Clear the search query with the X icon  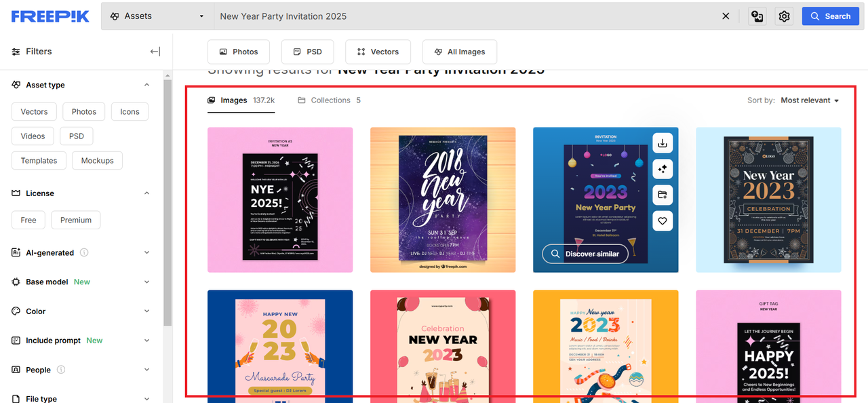click(x=726, y=16)
